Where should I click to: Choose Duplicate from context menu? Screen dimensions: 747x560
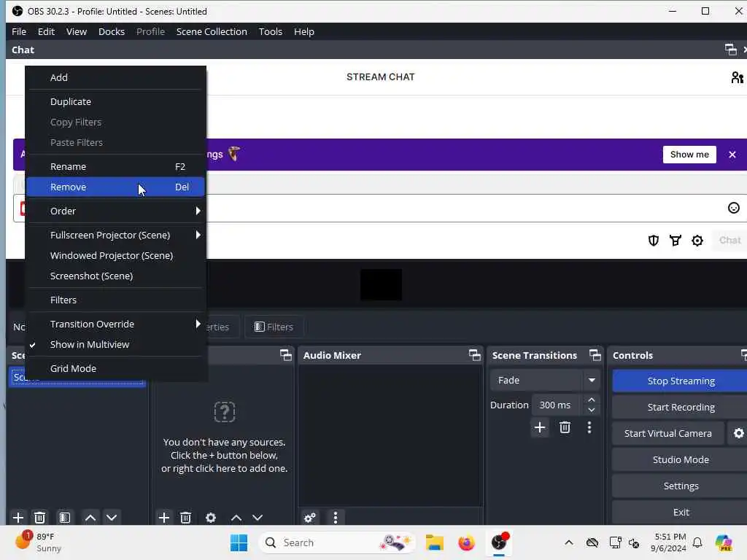click(x=116, y=102)
